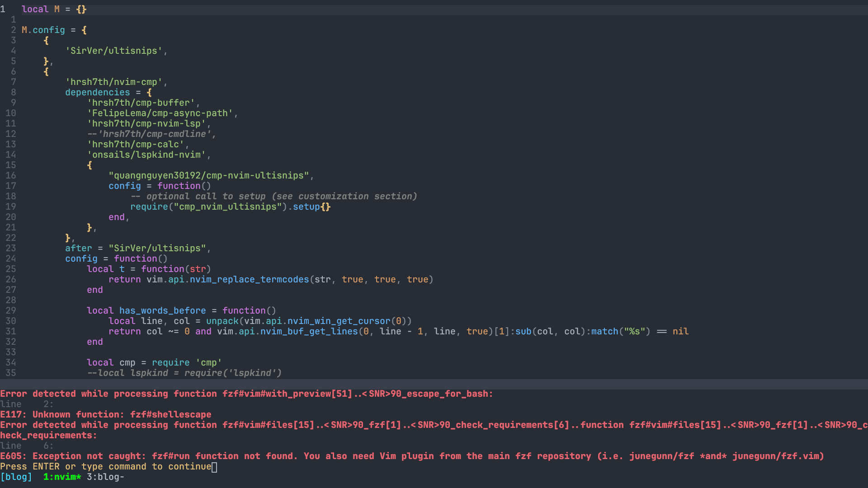The width and height of the screenshot is (868, 488).
Task: Click 'line 2:' under first error
Action: [x=27, y=404]
